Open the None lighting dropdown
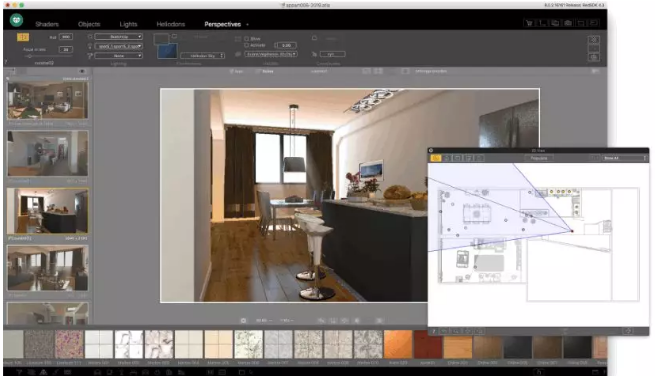The width and height of the screenshot is (655, 378). 119,56
